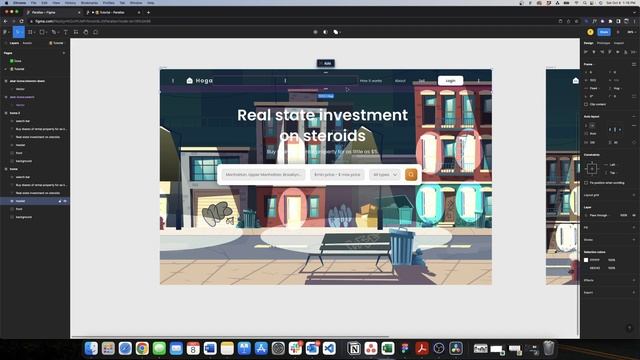Image resolution: width=640 pixels, height=360 pixels.
Task: Open the Tutorial page dropdown in left panel
Action: [x=56, y=43]
